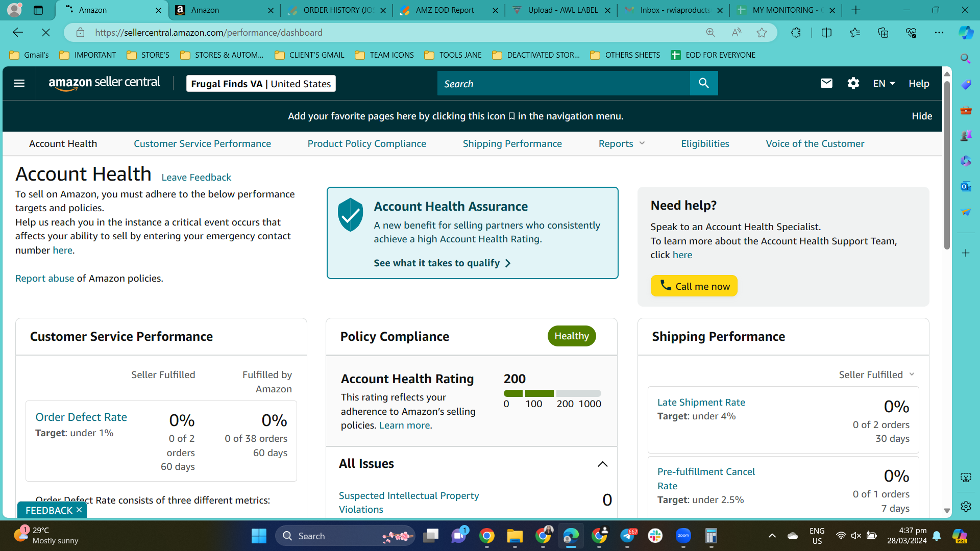Click the Account Health Rating progress bar
980x551 pixels.
click(x=552, y=393)
